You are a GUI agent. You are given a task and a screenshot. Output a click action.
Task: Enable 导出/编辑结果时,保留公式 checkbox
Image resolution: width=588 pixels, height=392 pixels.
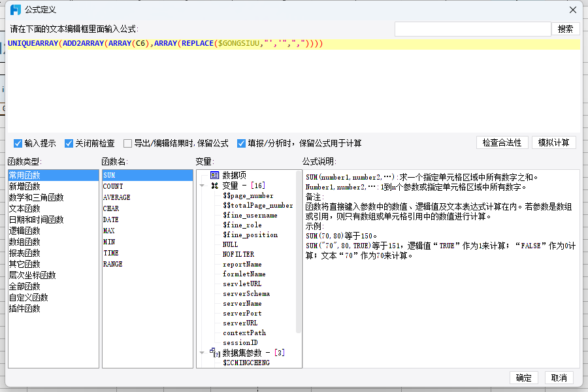click(128, 143)
